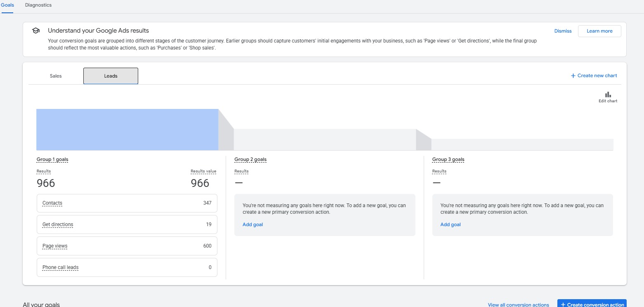Image resolution: width=644 pixels, height=307 pixels.
Task: Open the Goals tab
Action: (7, 5)
